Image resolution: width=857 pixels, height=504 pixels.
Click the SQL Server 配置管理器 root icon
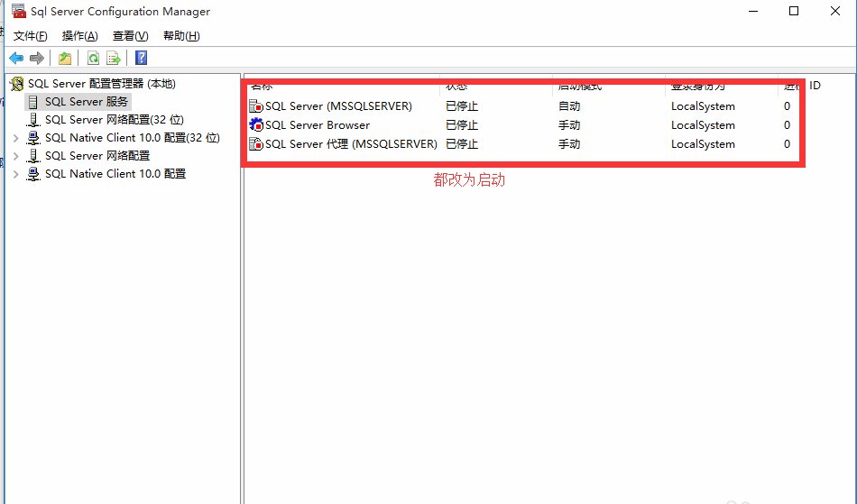click(x=17, y=84)
